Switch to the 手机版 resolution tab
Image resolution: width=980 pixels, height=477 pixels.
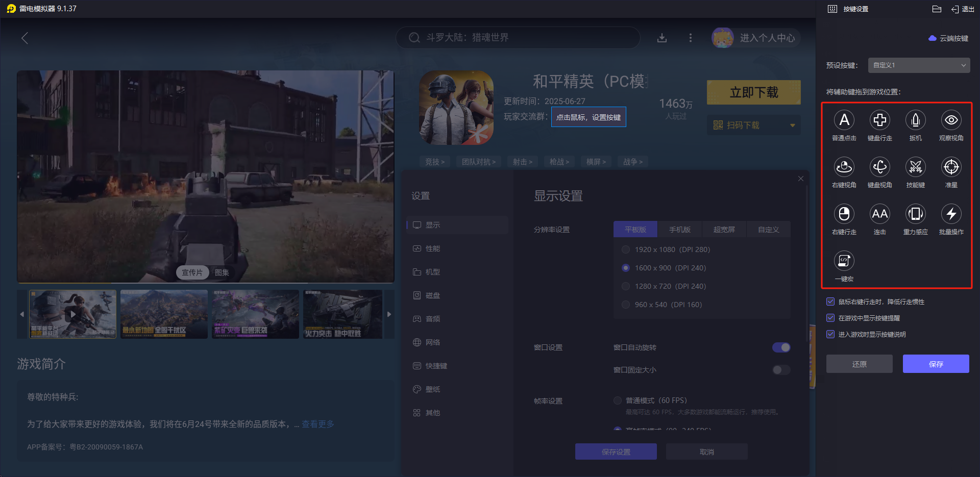click(679, 230)
